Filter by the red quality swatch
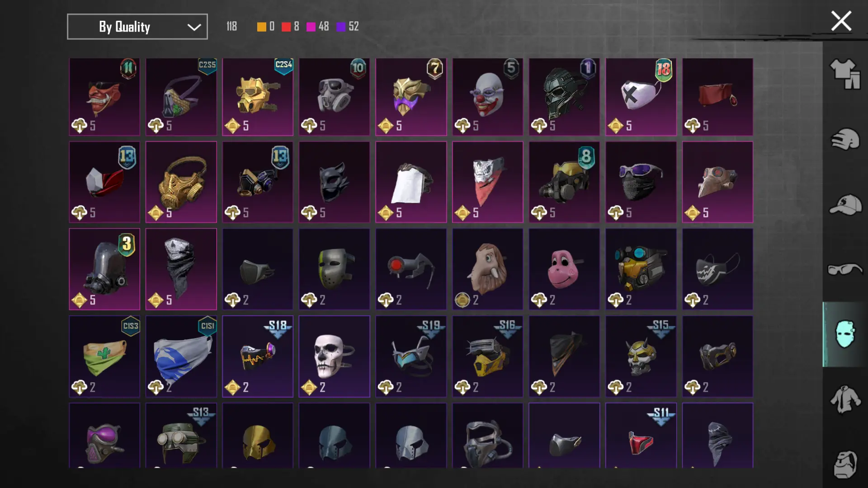 [x=286, y=27]
